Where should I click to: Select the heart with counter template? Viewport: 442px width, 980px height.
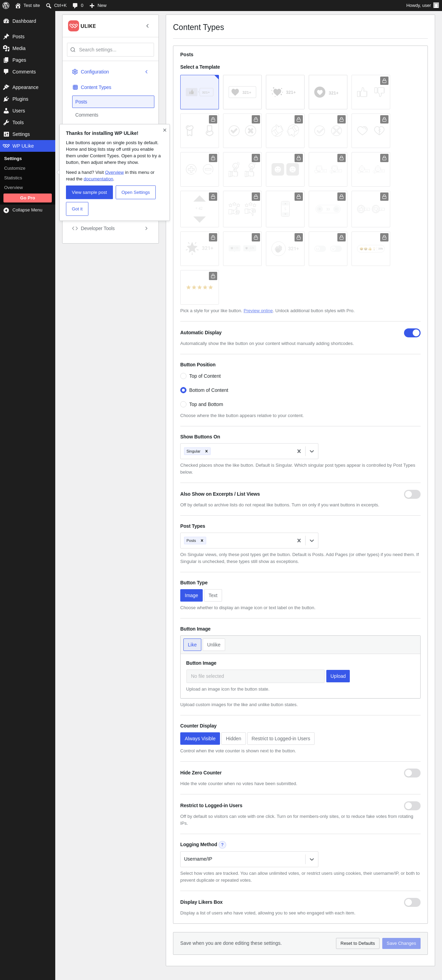(x=242, y=92)
